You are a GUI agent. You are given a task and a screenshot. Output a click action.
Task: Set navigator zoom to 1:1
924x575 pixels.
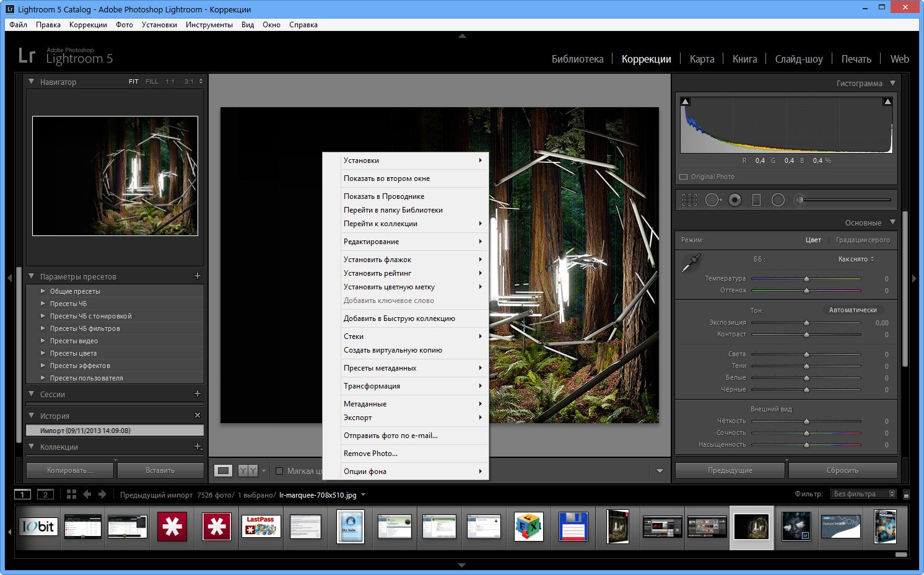pyautogui.click(x=170, y=82)
